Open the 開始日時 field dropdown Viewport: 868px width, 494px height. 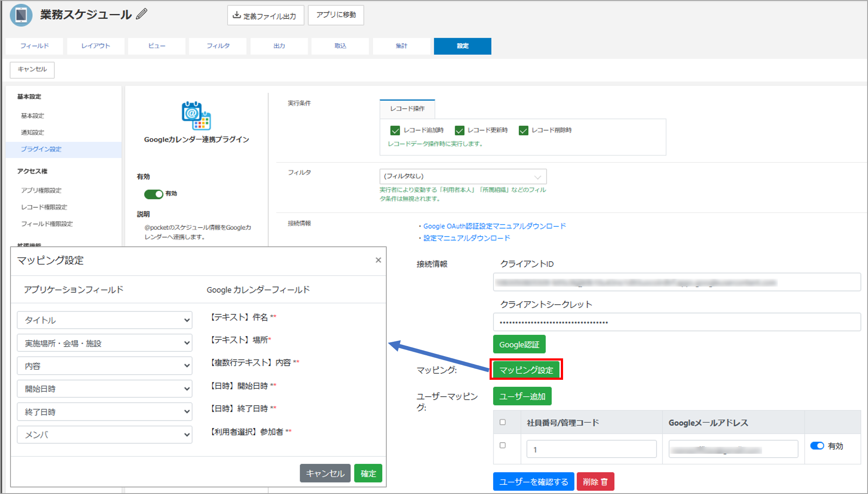105,389
